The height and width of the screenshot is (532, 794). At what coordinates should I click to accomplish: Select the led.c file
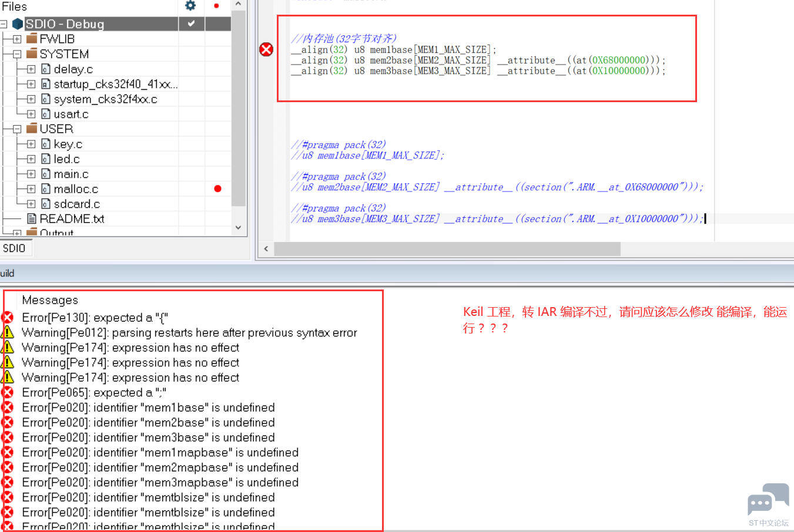(66, 159)
